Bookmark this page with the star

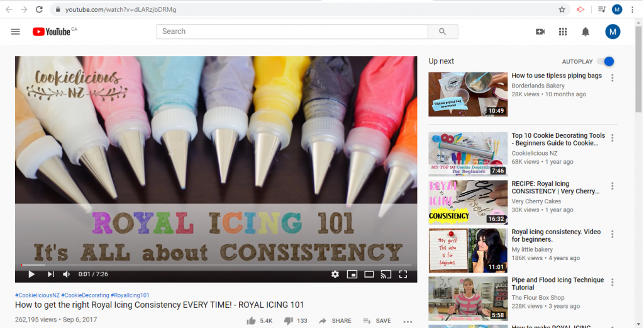click(x=562, y=9)
